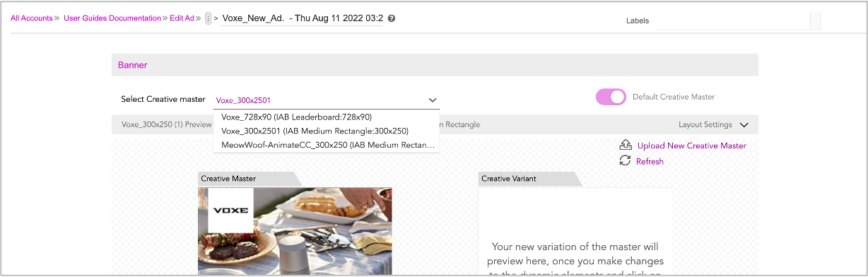Open the vertical dots breadcrumb menu

[x=208, y=18]
